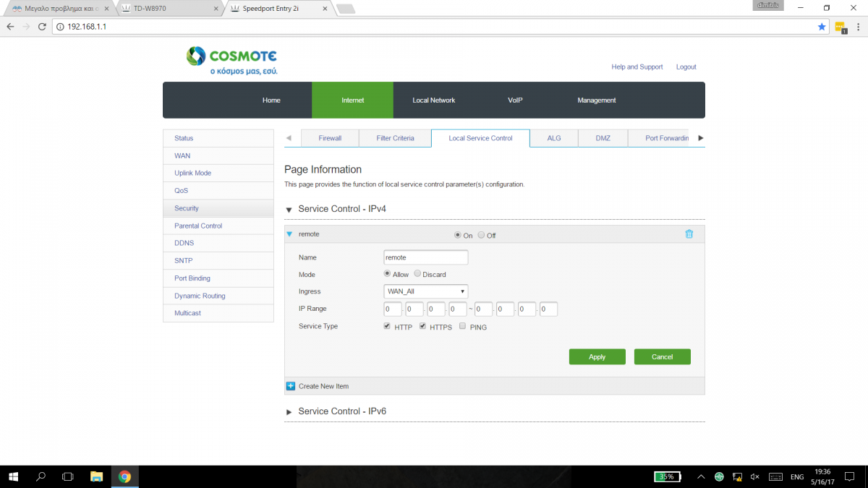Viewport: 868px width, 488px height.
Task: Click the COSMOTE logo
Action: click(x=231, y=61)
